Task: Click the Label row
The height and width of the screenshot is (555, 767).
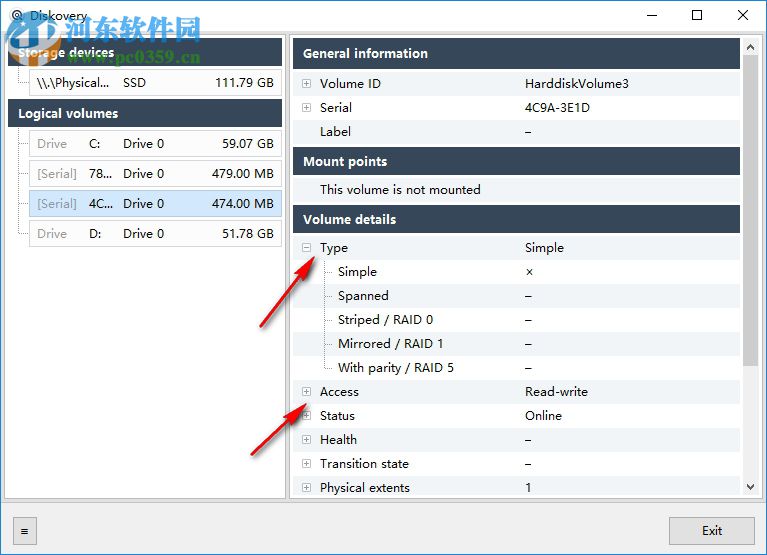Action: (516, 132)
